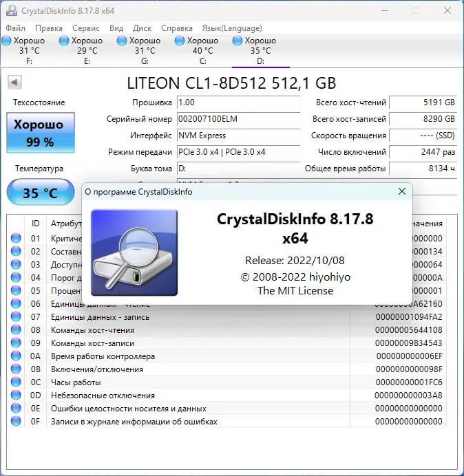Click the status circle for attribute 0C
This screenshot has width=464, height=476.
click(16, 382)
